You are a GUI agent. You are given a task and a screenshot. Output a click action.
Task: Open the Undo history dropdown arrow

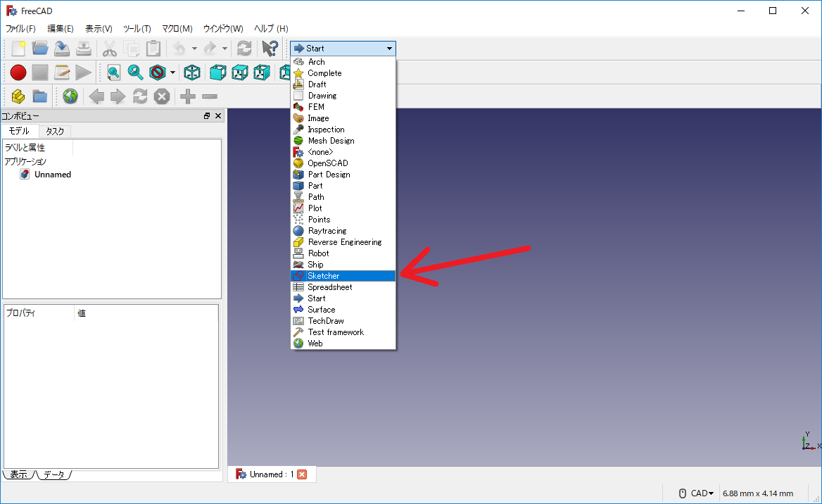coord(194,49)
